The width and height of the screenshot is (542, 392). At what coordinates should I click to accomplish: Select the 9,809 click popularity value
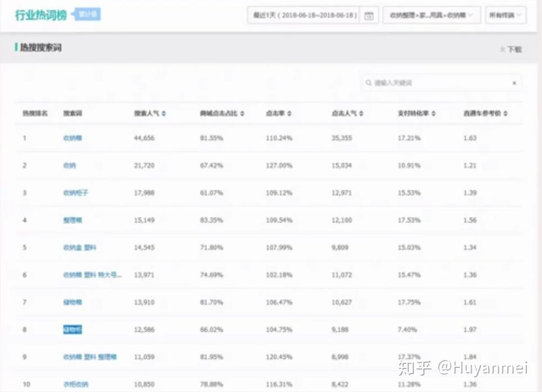tap(340, 247)
